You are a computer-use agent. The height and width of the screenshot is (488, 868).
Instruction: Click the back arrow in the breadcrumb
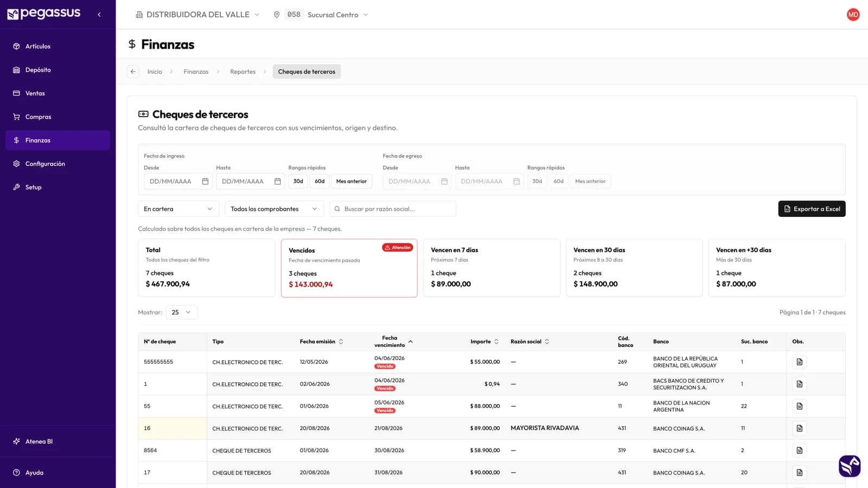[133, 72]
